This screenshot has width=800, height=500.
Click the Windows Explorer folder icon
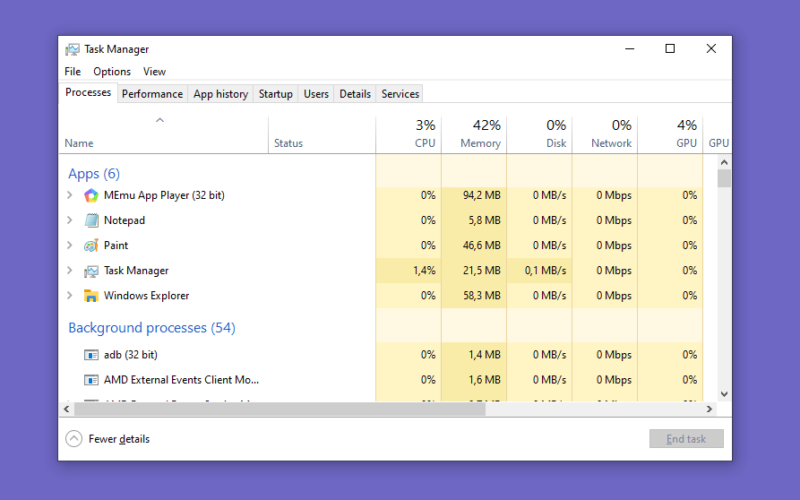[x=91, y=296]
